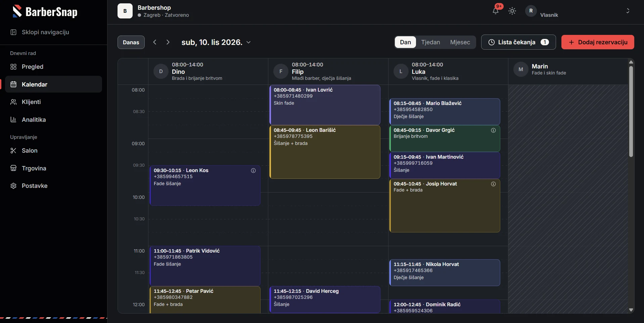This screenshot has width=644, height=323.
Task: Click info icon on Leon Kos appointment
Action: (253, 170)
